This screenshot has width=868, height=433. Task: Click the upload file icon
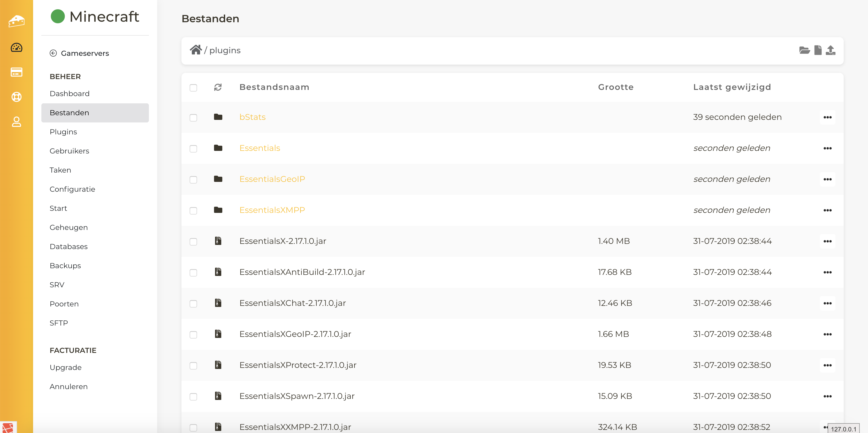tap(831, 50)
